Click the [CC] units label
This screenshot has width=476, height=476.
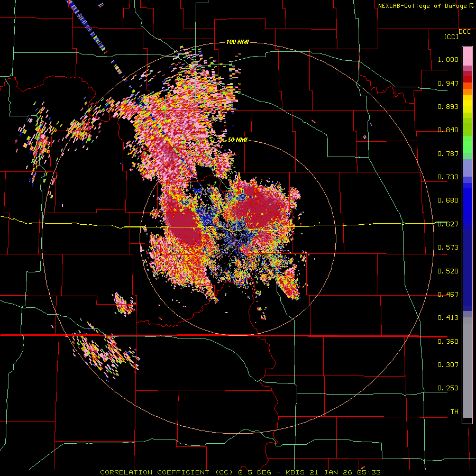(x=451, y=36)
